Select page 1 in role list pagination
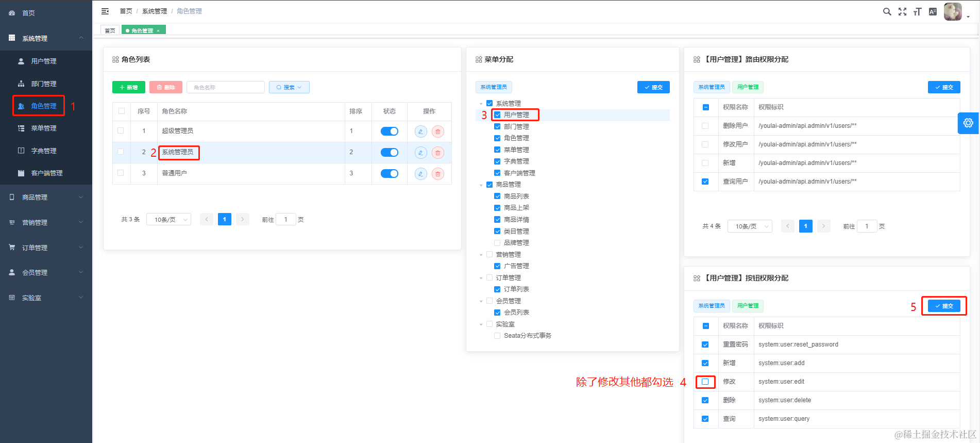This screenshot has width=980, height=443. point(225,219)
